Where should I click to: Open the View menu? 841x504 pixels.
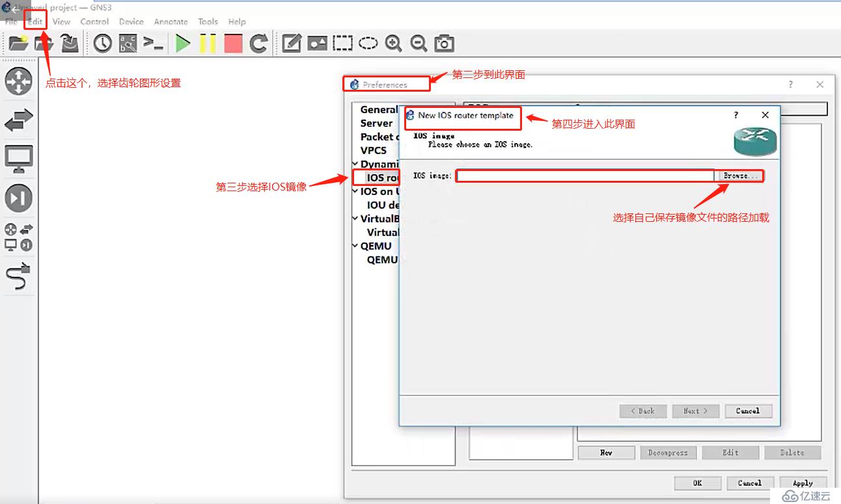point(61,21)
